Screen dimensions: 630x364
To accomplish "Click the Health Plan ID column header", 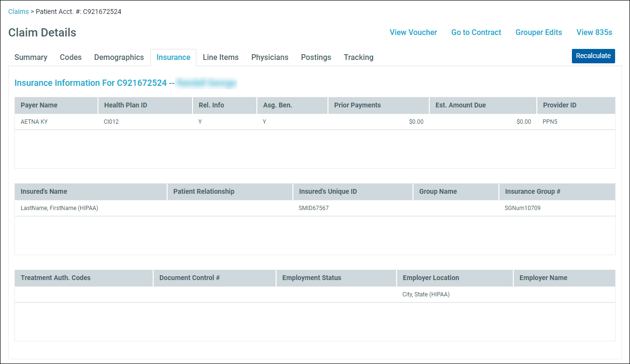I will [x=145, y=106].
